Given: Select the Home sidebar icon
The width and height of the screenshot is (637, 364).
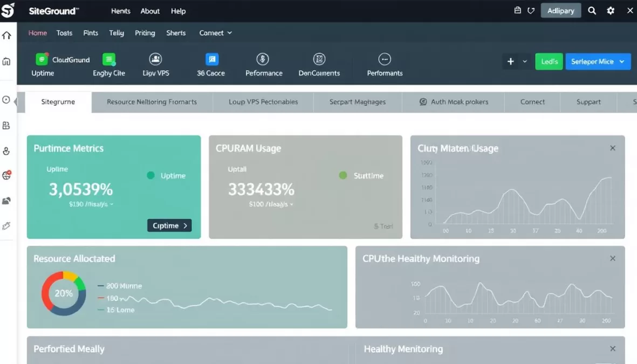Looking at the screenshot, I should click(x=6, y=35).
